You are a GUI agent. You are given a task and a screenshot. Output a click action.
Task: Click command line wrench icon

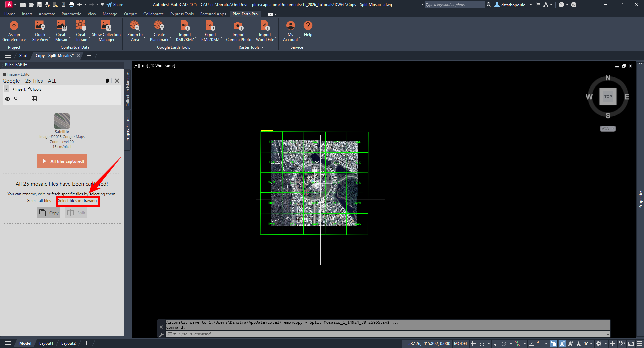(161, 334)
